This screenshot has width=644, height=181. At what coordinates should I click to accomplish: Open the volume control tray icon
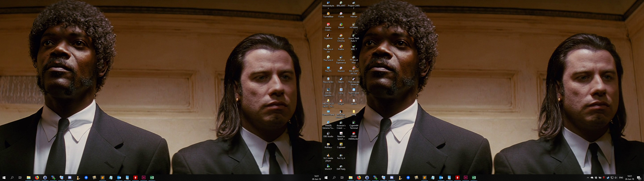[x=616, y=178]
